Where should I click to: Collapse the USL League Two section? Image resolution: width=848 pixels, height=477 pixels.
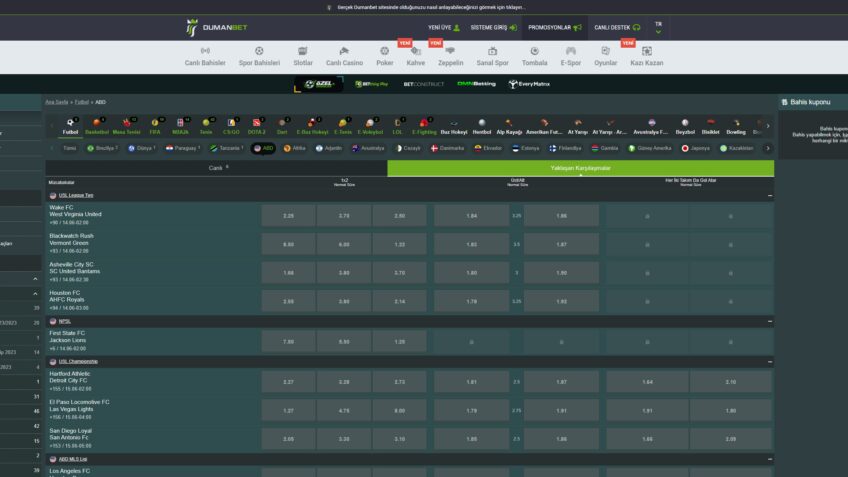768,195
